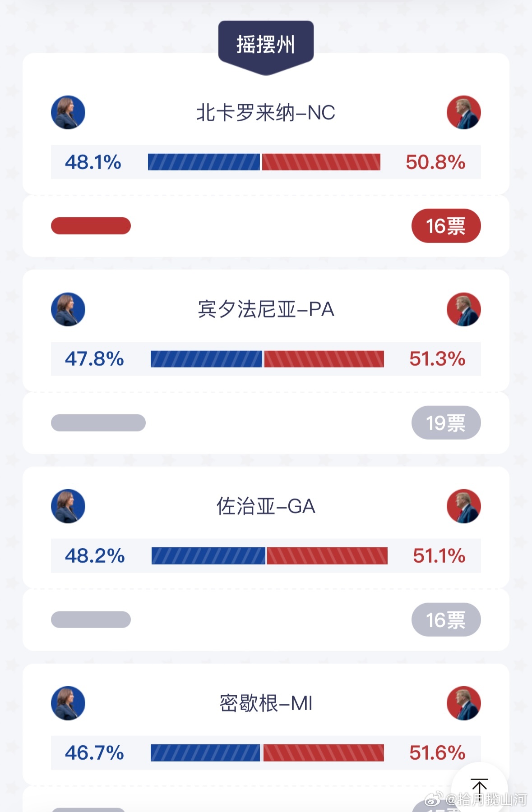
Task: Select the Harris avatar on the 北卡罗来纳-NC card
Action: [x=68, y=112]
